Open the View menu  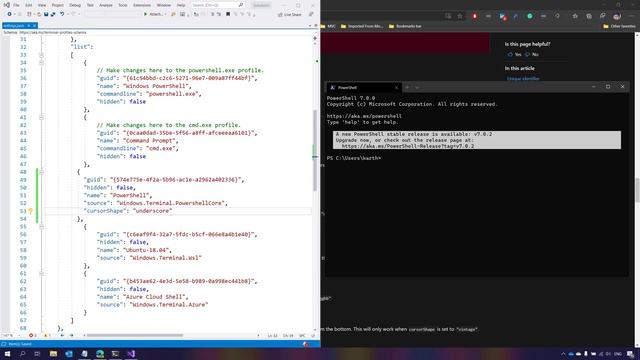click(42, 5)
